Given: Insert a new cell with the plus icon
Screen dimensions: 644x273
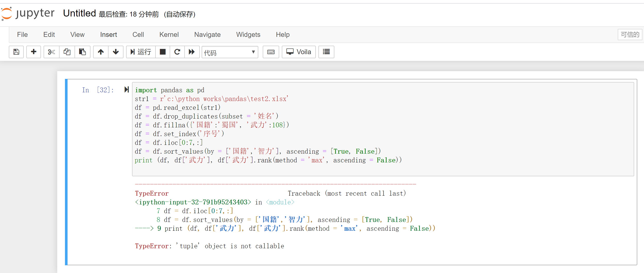Looking at the screenshot, I should tap(34, 52).
